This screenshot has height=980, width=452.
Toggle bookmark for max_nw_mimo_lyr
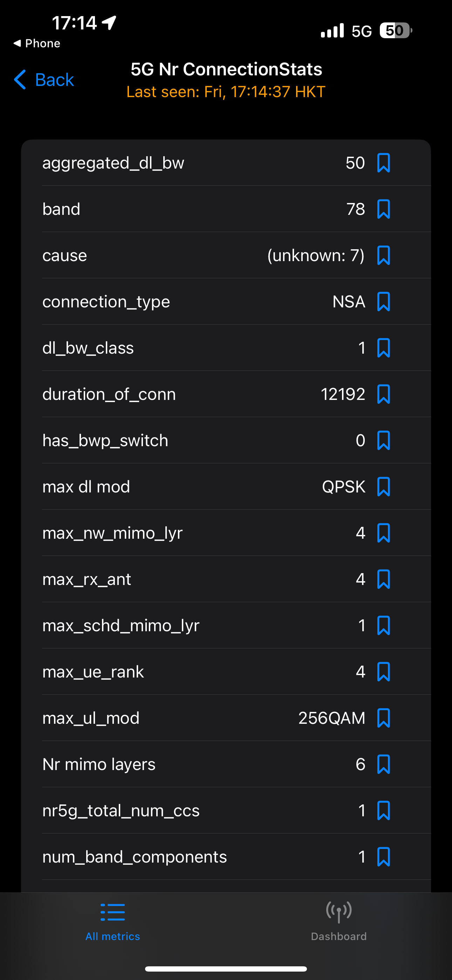pyautogui.click(x=383, y=533)
